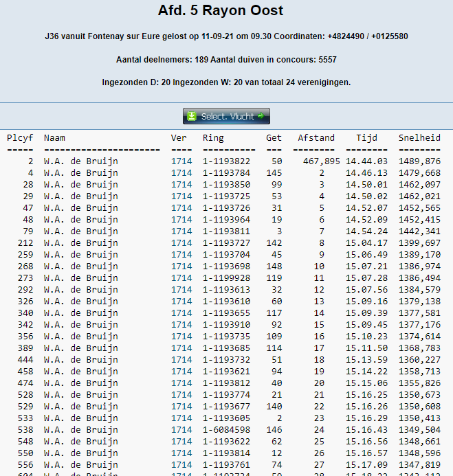The height and width of the screenshot is (476, 453).
Task: Click the Plcyf column header
Action: click(20, 138)
